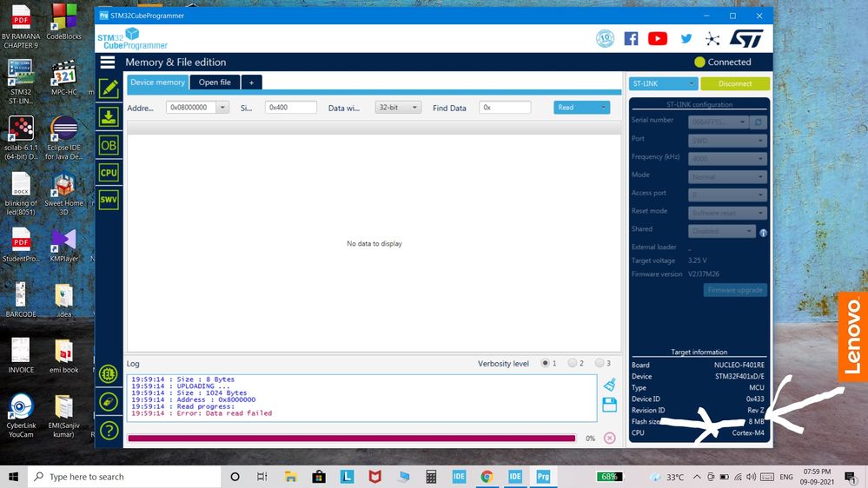This screenshot has width=868, height=488.
Task: Open the Access port dropdown
Action: point(727,195)
